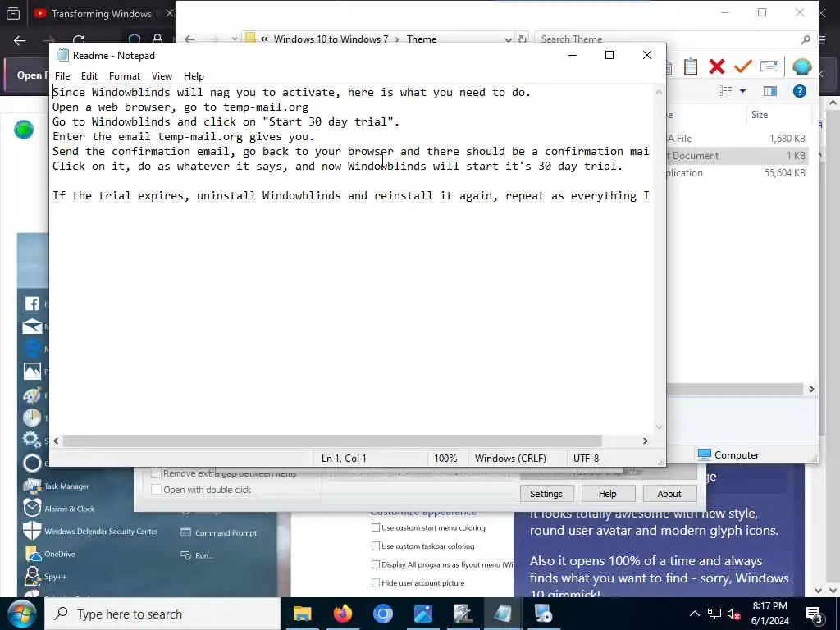Image resolution: width=840 pixels, height=630 pixels.
Task: Click the Notepad horizontal scrollbar left arrow
Action: click(57, 441)
